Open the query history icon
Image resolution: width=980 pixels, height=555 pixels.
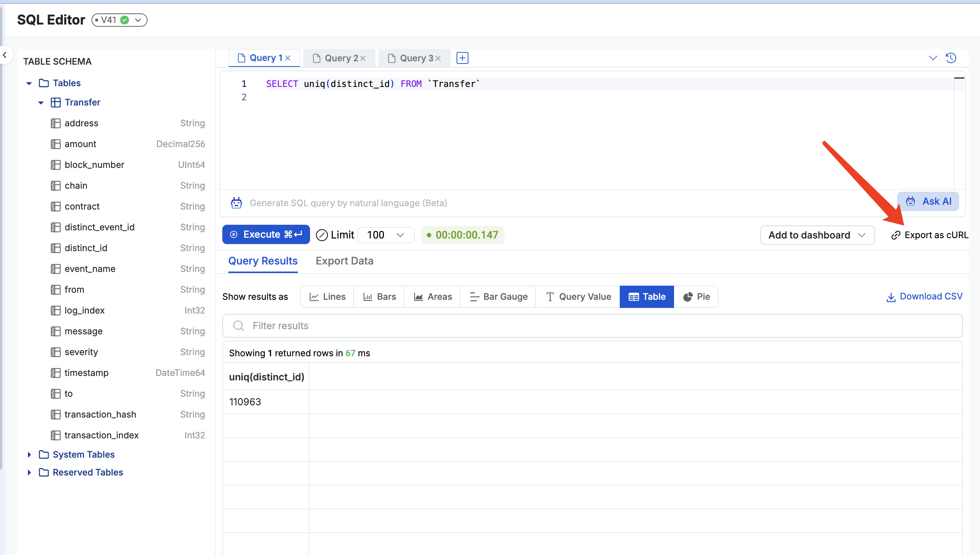tap(951, 58)
